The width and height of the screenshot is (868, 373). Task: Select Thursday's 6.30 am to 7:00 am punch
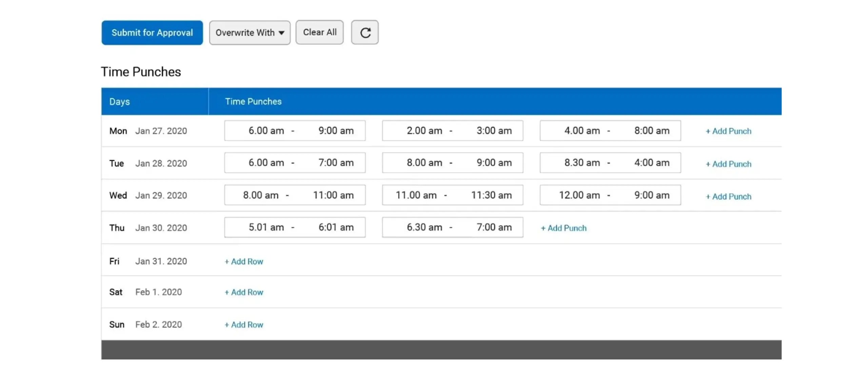pyautogui.click(x=452, y=227)
